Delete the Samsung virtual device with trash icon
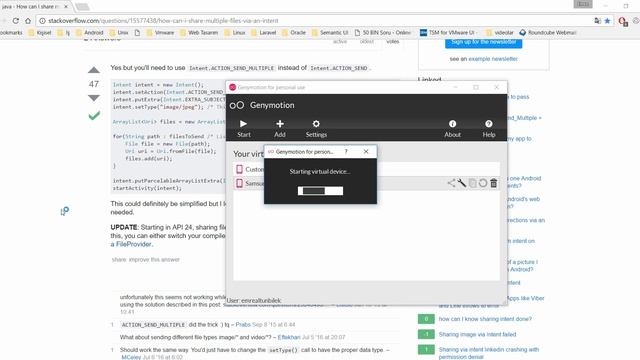The width and height of the screenshot is (640, 360). pyautogui.click(x=493, y=183)
